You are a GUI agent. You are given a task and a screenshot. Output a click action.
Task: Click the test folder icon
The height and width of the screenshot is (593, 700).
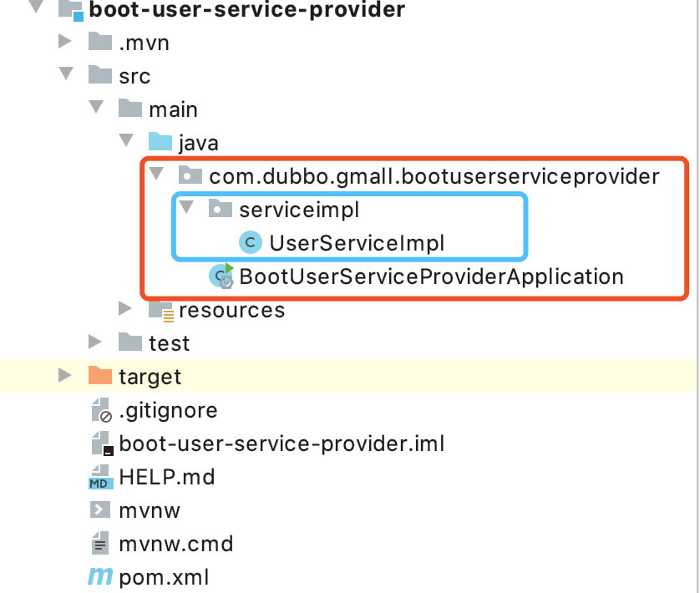coord(130,342)
